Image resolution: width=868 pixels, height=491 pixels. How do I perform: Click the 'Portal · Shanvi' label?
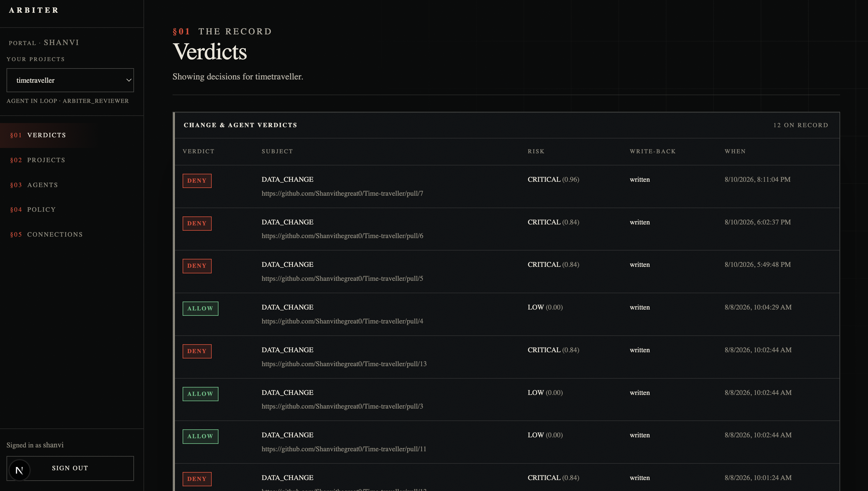tap(44, 42)
